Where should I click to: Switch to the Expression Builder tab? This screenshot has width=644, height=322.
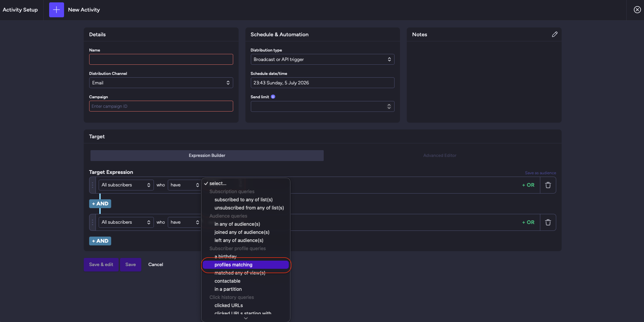click(x=207, y=156)
